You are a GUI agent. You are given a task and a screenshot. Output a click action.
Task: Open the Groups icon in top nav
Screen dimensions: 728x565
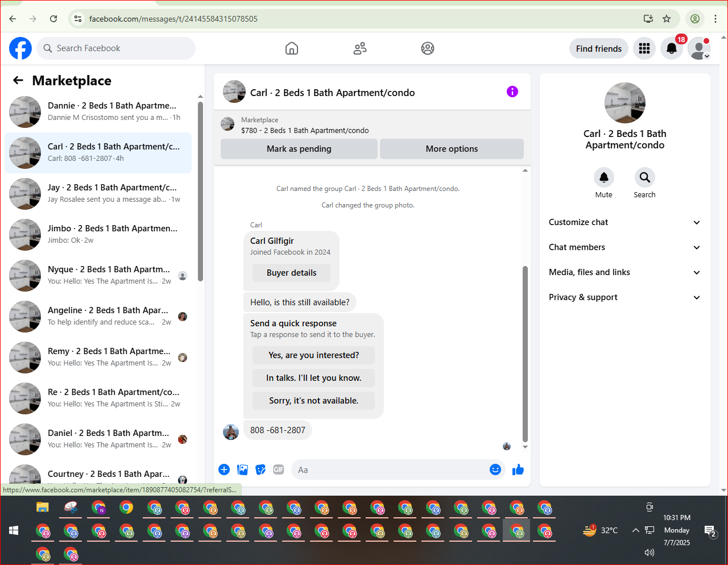pyautogui.click(x=428, y=48)
